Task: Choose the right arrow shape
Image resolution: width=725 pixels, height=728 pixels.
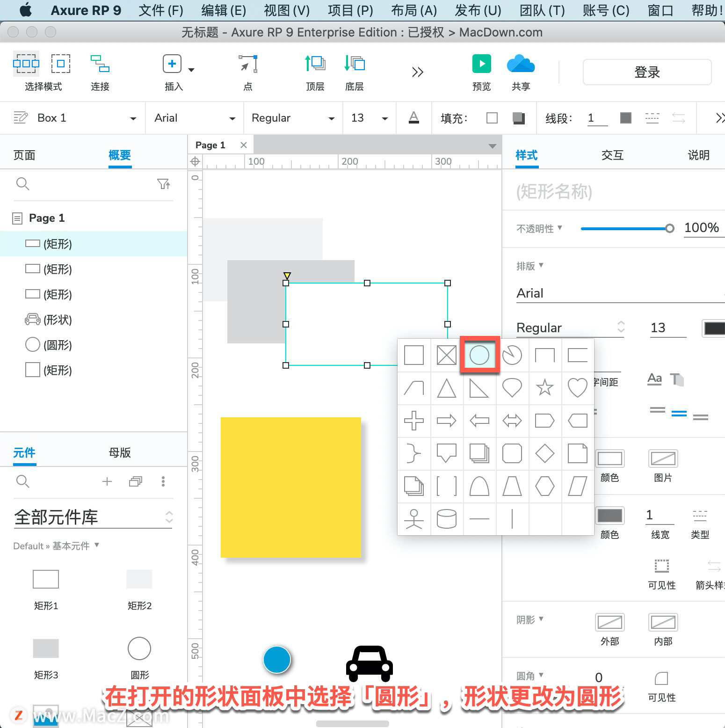Action: [x=447, y=421]
